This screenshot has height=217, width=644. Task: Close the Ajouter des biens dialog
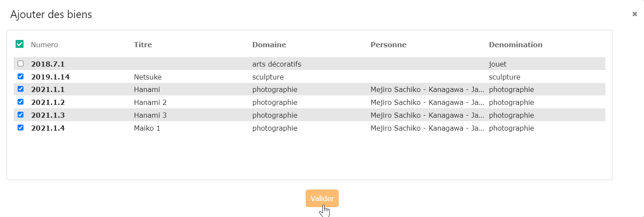(x=635, y=14)
